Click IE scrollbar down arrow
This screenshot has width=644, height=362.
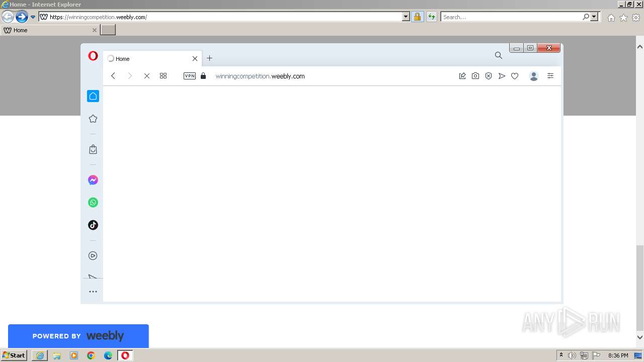pos(640,337)
